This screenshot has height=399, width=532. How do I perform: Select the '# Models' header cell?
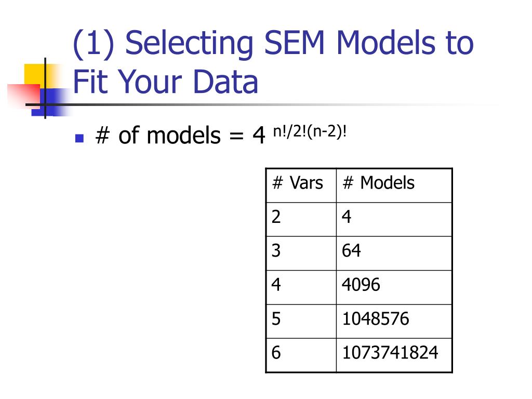coord(394,185)
